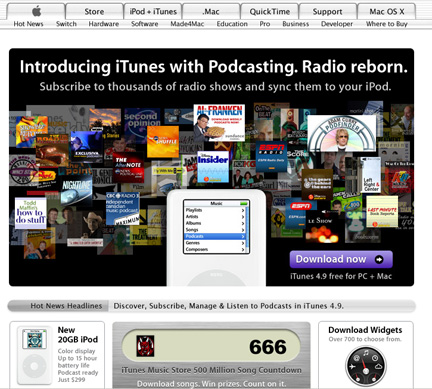Open the Store tab
432x389 pixels.
coord(94,11)
